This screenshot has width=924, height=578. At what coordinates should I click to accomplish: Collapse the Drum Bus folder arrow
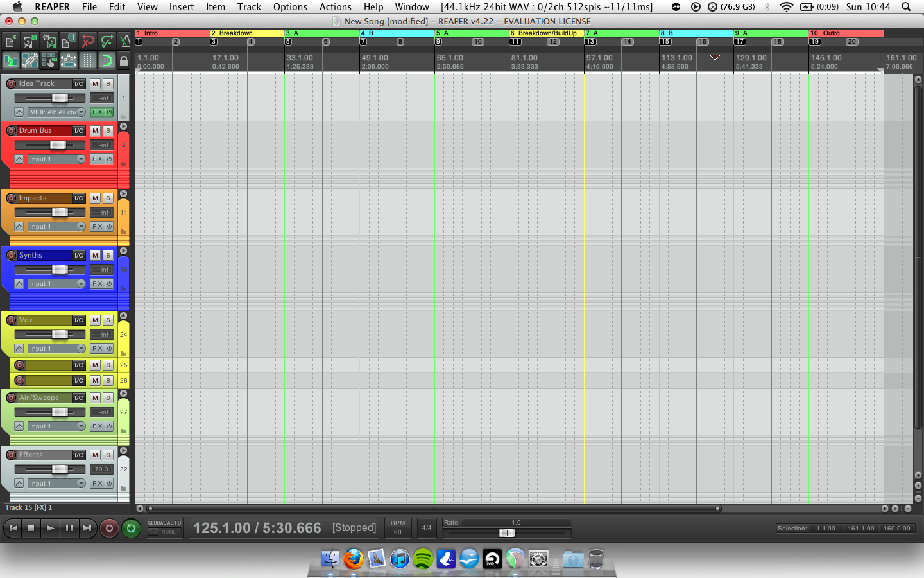coord(124,127)
